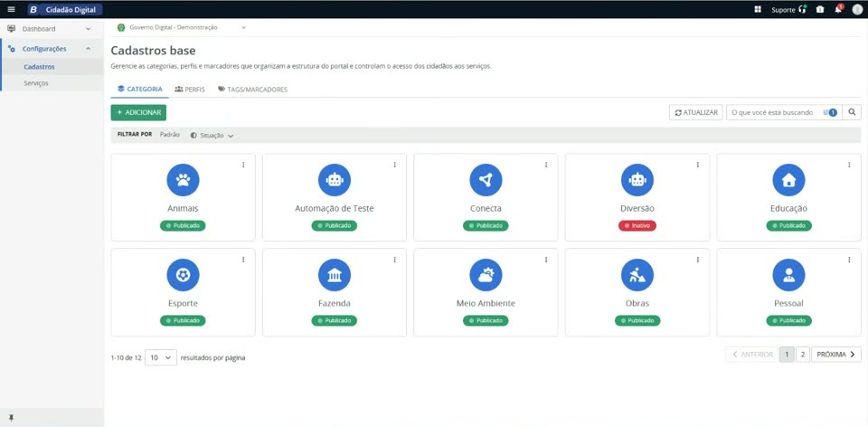Go to the PRÓXIMA page

tap(835, 355)
